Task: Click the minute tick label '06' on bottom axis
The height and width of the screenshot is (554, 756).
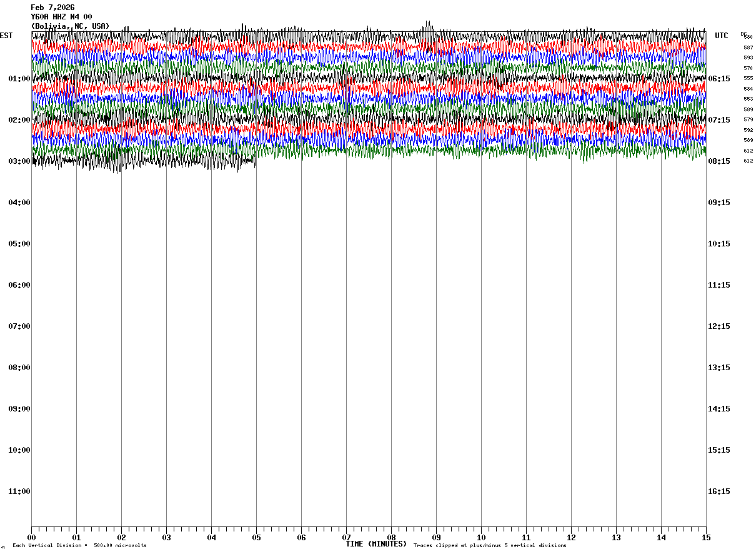Action: coord(301,538)
